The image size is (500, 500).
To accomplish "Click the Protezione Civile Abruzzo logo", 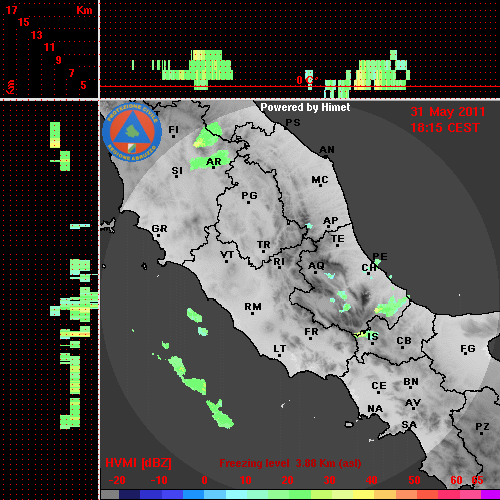I will [132, 132].
